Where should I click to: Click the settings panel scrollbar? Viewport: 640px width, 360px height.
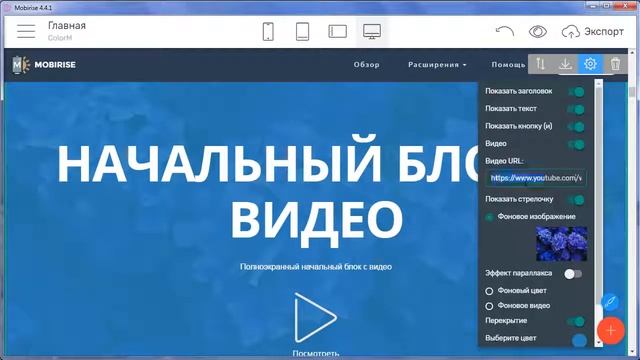click(x=598, y=196)
